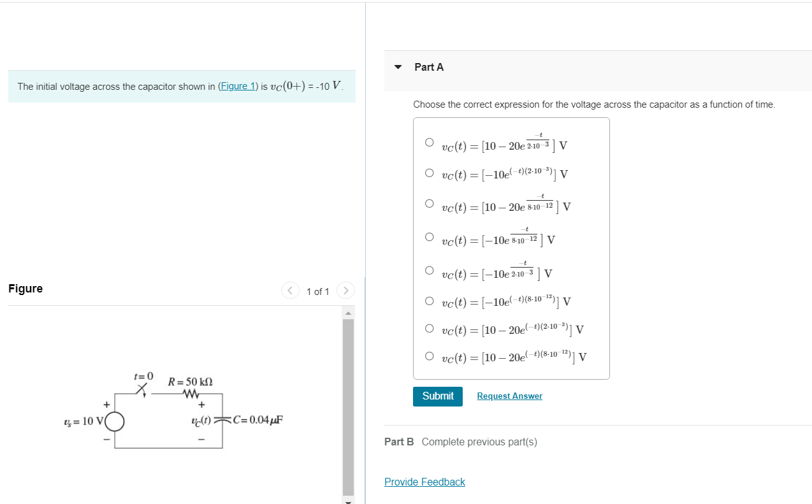Viewport: 812px width, 504px height.
Task: Click the previous figure arrow
Action: [x=290, y=291]
